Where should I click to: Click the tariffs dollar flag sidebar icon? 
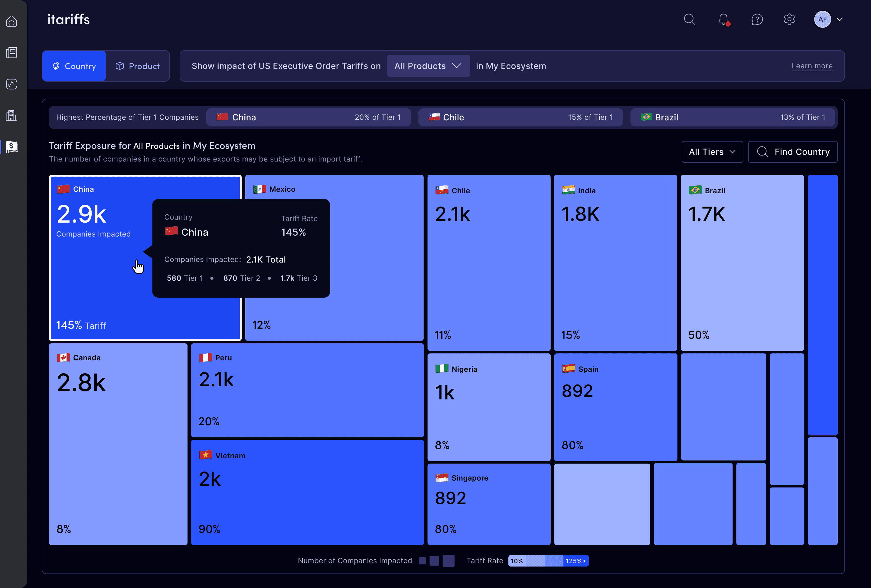click(x=11, y=146)
